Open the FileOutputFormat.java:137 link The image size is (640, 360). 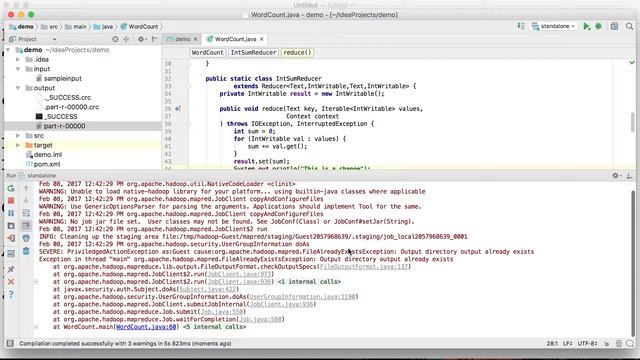pos(364,267)
